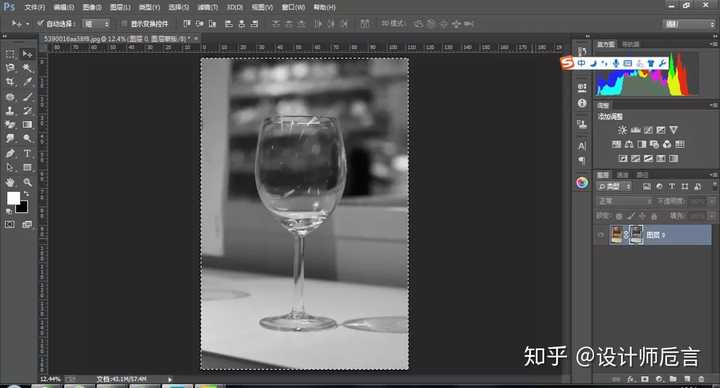Add a Color Balance adjustment
Viewport: 720px width, 388px height.
tap(629, 144)
